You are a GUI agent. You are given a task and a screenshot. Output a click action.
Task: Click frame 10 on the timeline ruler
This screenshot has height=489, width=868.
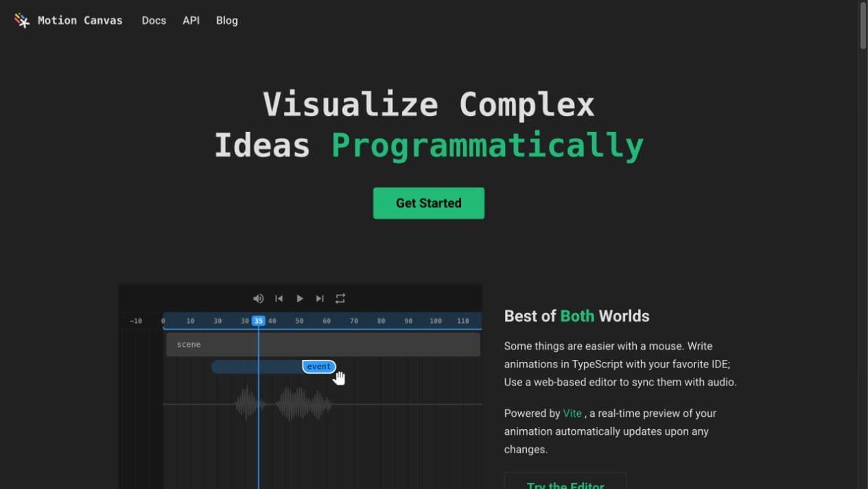coord(190,321)
